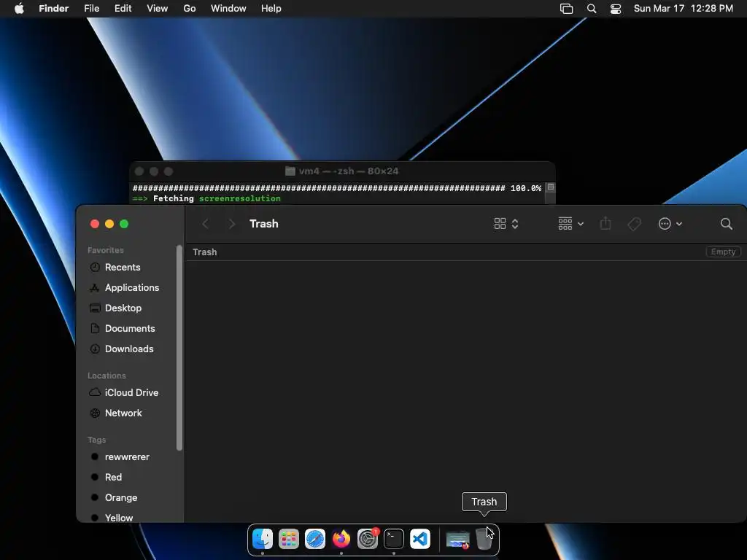
Task: Open the View menu
Action: coord(158,9)
